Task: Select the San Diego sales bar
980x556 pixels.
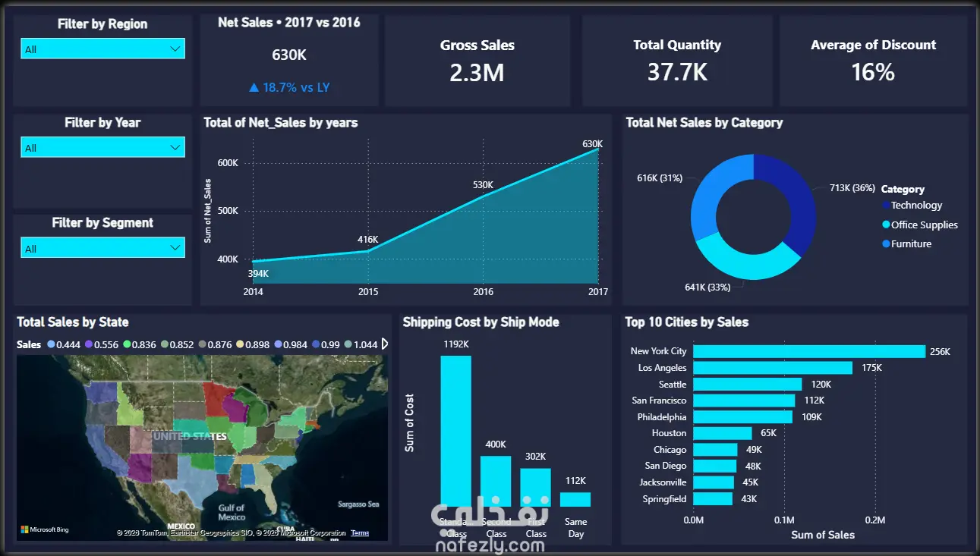Action: [715, 466]
